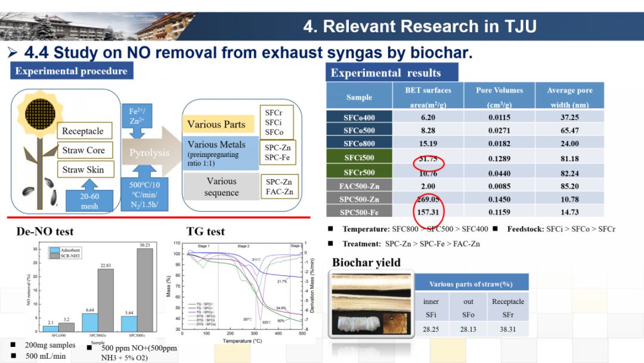Click the 'SPC-Zn FAC-Zn' label box
Image resolution: width=644 pixels, height=363 pixels.
(x=279, y=187)
